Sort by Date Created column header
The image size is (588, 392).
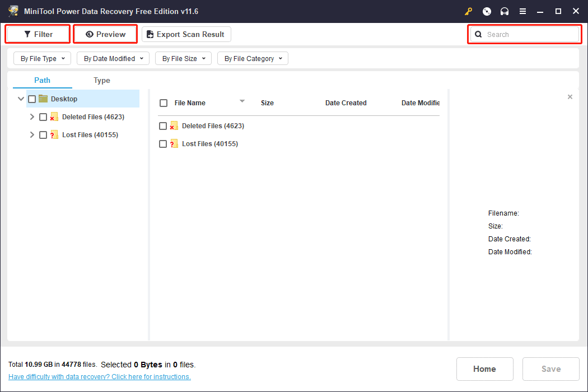(x=346, y=103)
